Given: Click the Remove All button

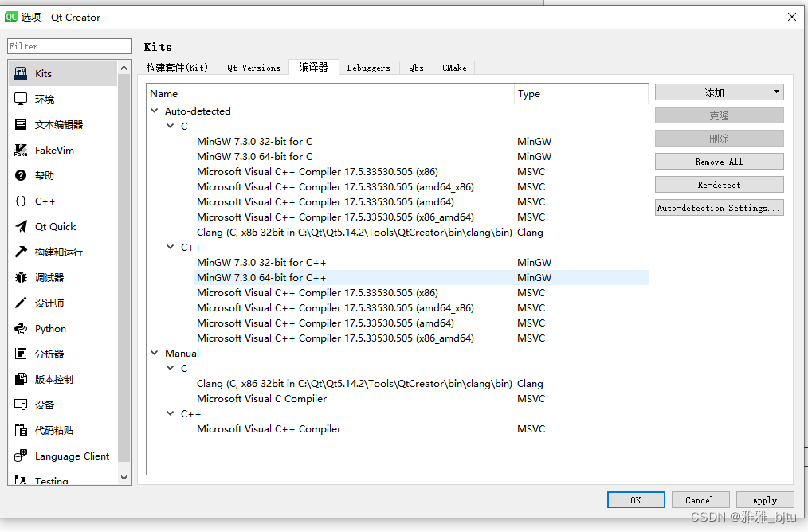Looking at the screenshot, I should coord(720,162).
